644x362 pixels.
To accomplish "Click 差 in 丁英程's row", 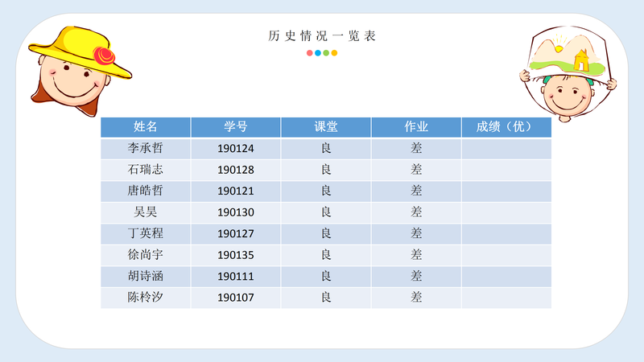I will pos(416,233).
